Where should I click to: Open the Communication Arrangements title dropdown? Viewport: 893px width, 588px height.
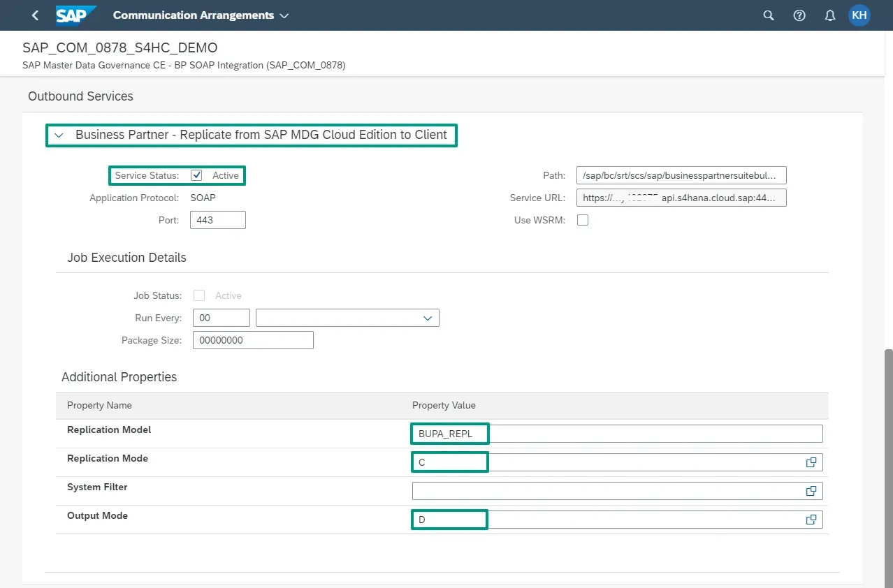pyautogui.click(x=201, y=15)
